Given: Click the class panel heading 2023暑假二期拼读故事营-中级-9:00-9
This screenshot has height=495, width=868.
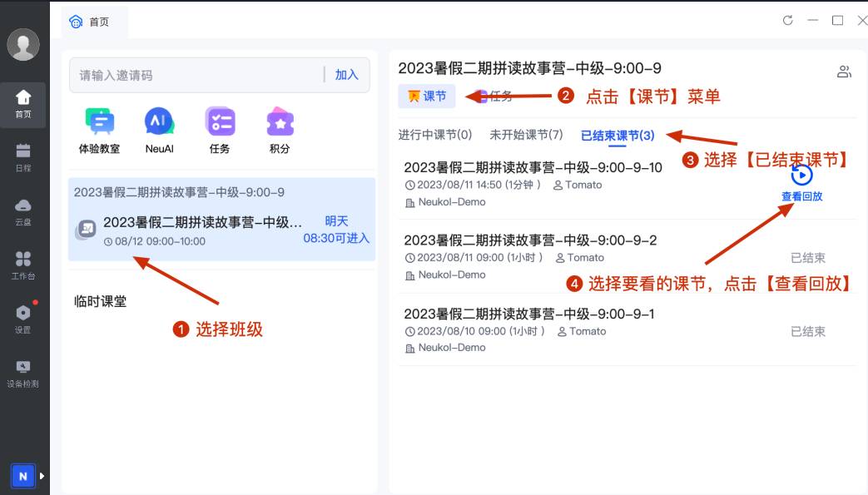Looking at the screenshot, I should tap(530, 68).
